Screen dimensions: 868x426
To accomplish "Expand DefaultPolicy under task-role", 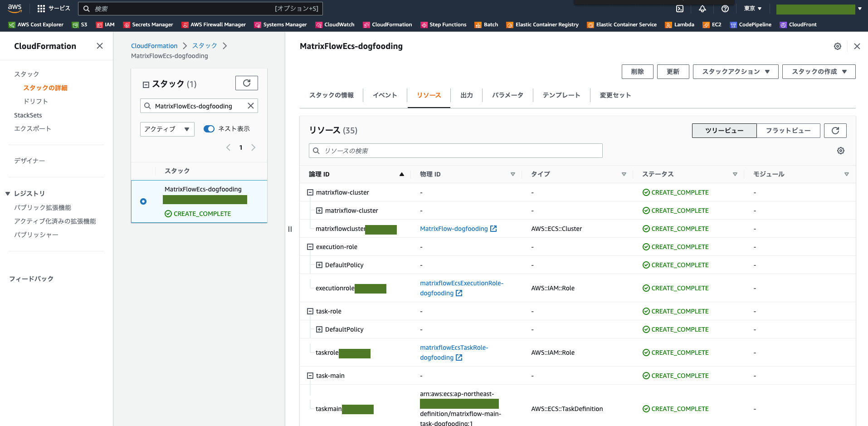I will [x=319, y=329].
